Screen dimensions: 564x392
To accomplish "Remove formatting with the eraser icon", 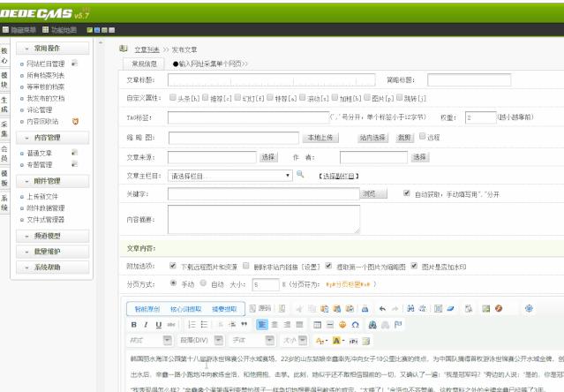I will click(x=450, y=308).
